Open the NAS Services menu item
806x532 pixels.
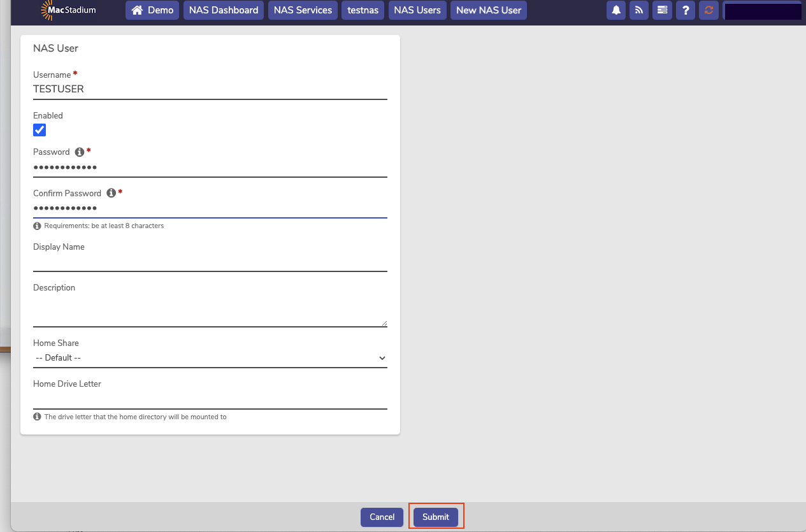(x=302, y=10)
